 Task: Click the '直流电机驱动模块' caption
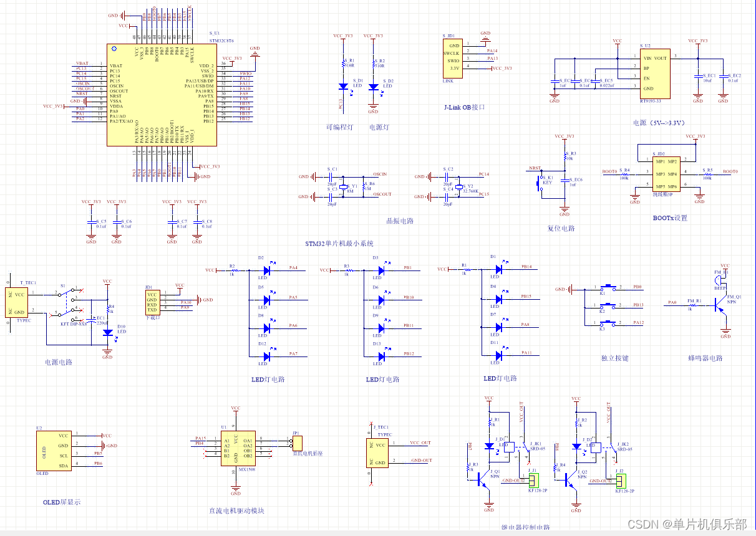[x=236, y=510]
